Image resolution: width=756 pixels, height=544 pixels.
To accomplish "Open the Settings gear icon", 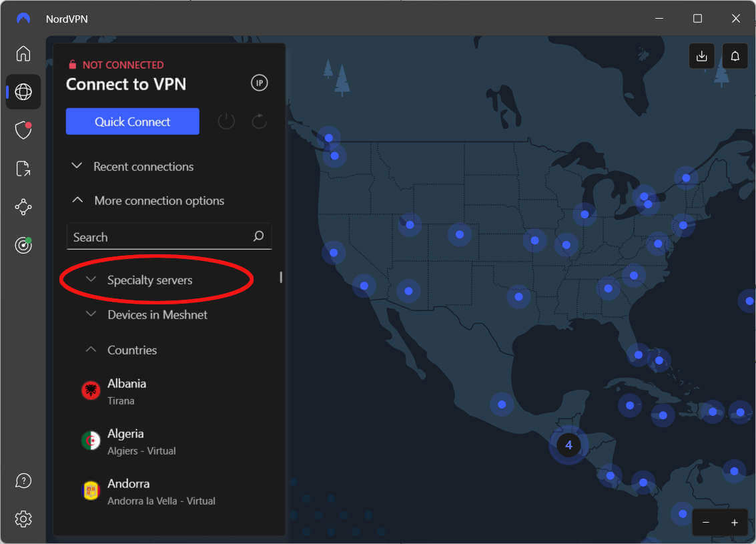I will point(23,519).
